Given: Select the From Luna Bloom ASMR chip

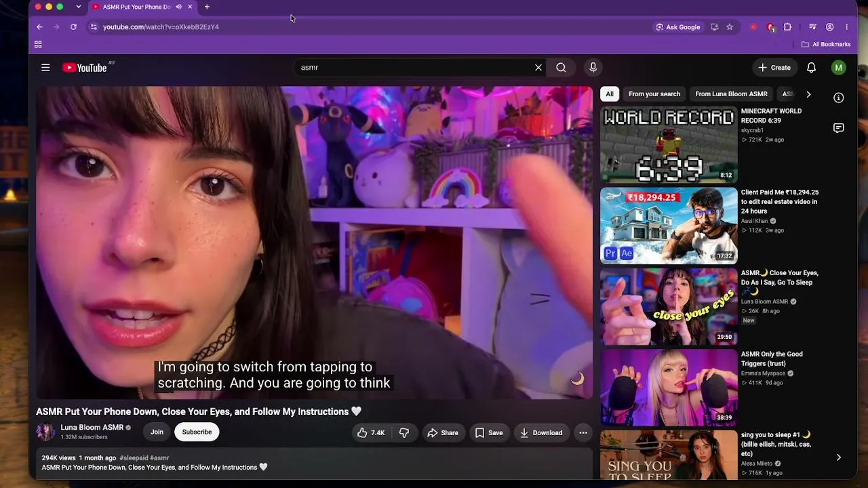Looking at the screenshot, I should click(731, 94).
